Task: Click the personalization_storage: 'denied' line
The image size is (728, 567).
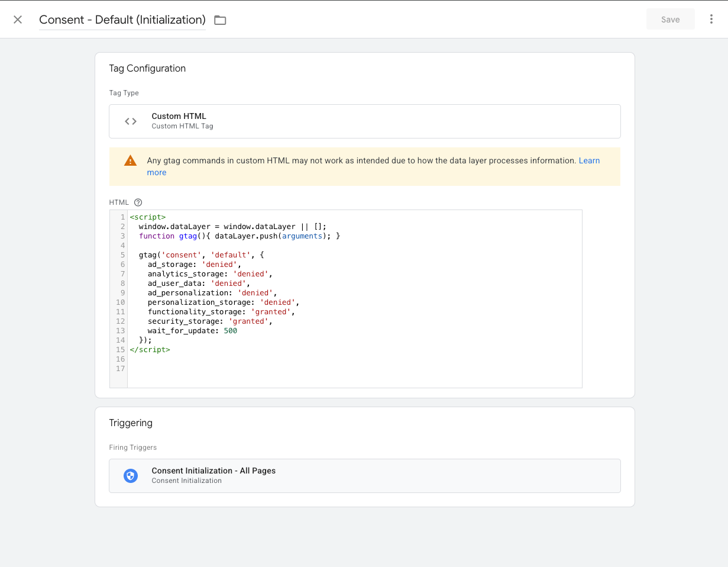Action: [x=224, y=302]
